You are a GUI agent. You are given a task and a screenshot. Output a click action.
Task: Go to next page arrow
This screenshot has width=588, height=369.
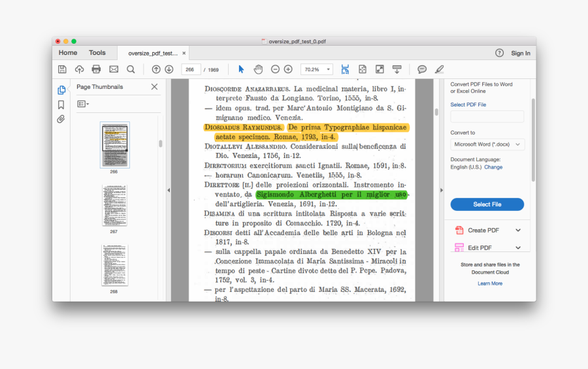pos(169,69)
